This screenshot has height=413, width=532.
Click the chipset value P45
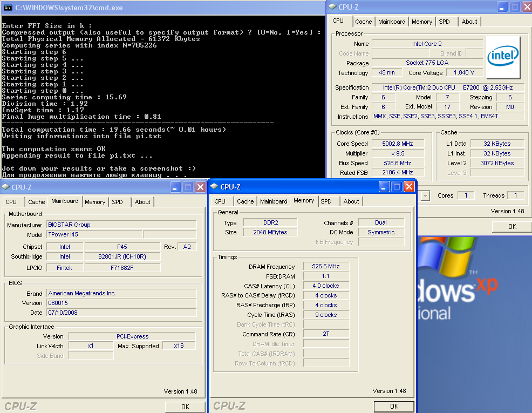tap(122, 247)
